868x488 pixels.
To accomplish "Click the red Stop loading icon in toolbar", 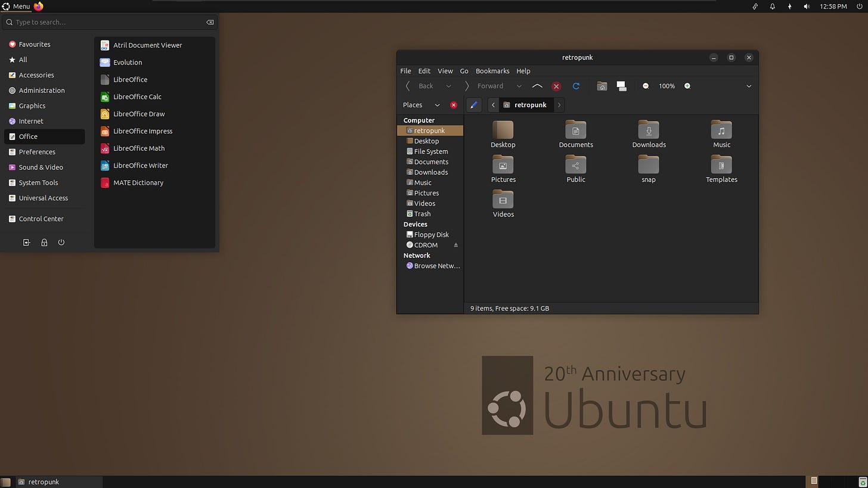I will (556, 86).
